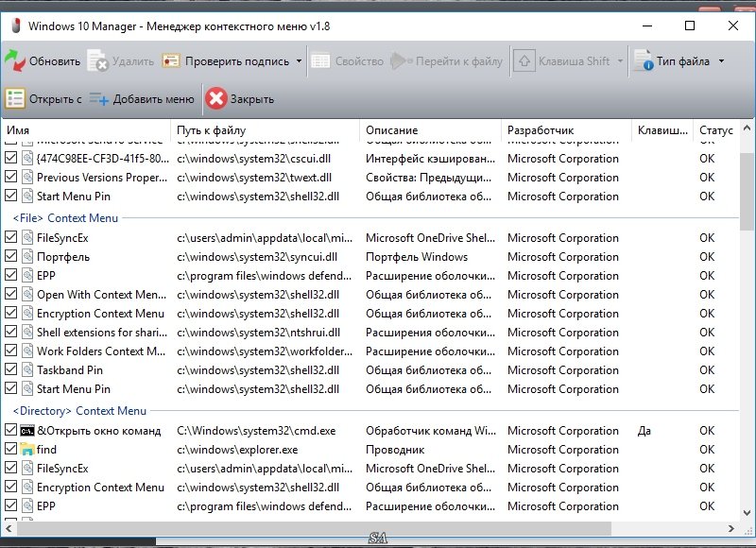Click the Тип файла toolbar icon
This screenshot has height=548, width=756.
(x=644, y=61)
